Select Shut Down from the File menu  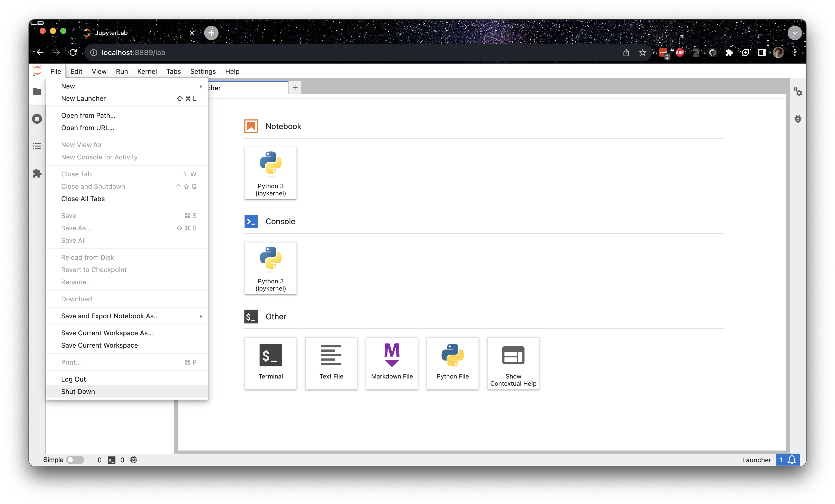pos(78,391)
